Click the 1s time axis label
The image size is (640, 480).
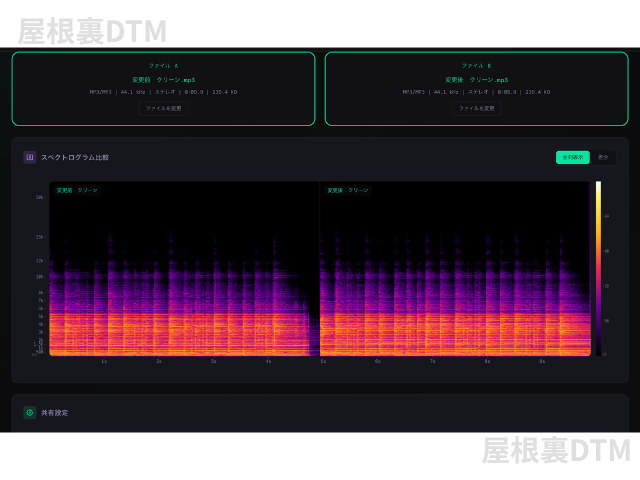click(x=104, y=361)
